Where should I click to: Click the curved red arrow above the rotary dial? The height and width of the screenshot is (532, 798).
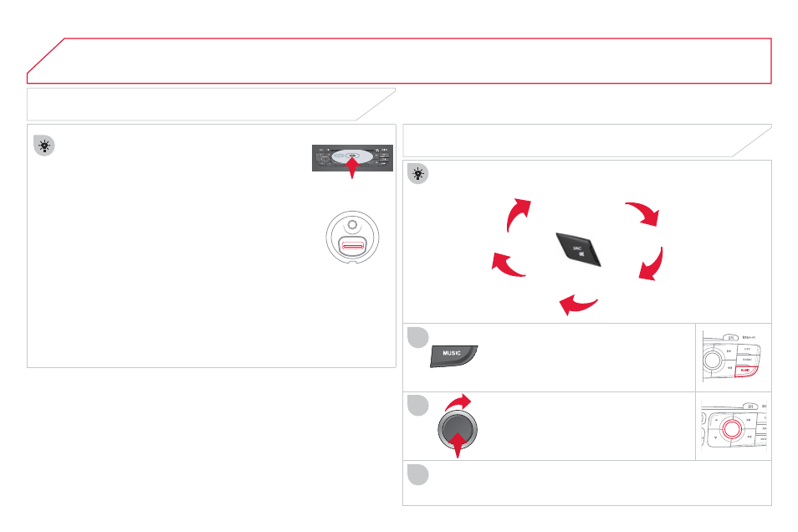[x=458, y=402]
